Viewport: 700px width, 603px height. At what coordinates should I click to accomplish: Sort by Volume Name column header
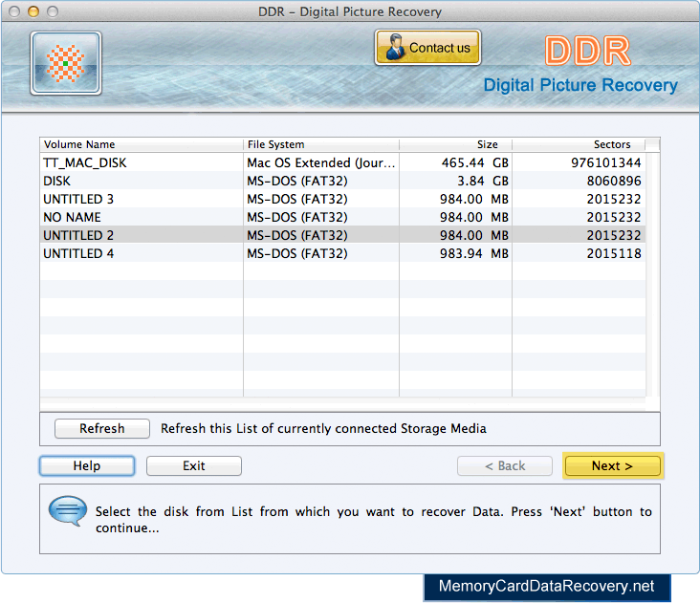[x=142, y=144]
